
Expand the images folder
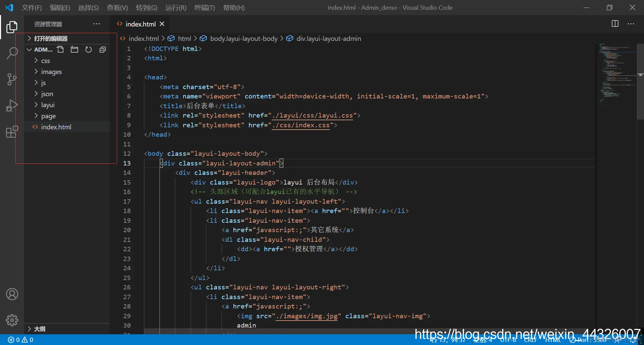tap(52, 72)
